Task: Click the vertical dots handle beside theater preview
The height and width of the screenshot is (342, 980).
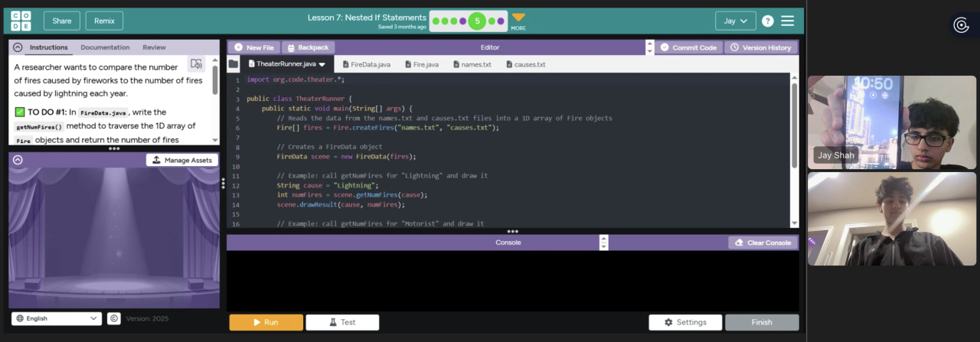Action: point(223,184)
